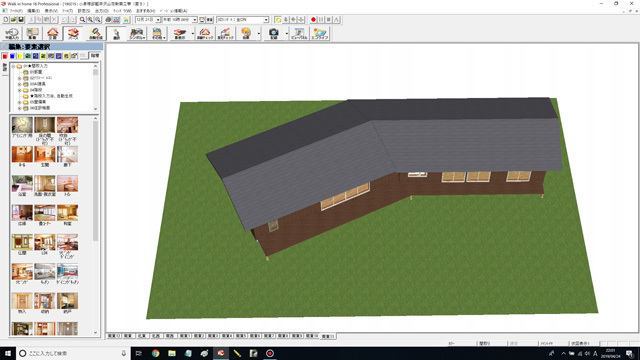Viewport: 640px width, 360px height.
Task: Click the magnifier zoom icon
Action: (82, 20)
